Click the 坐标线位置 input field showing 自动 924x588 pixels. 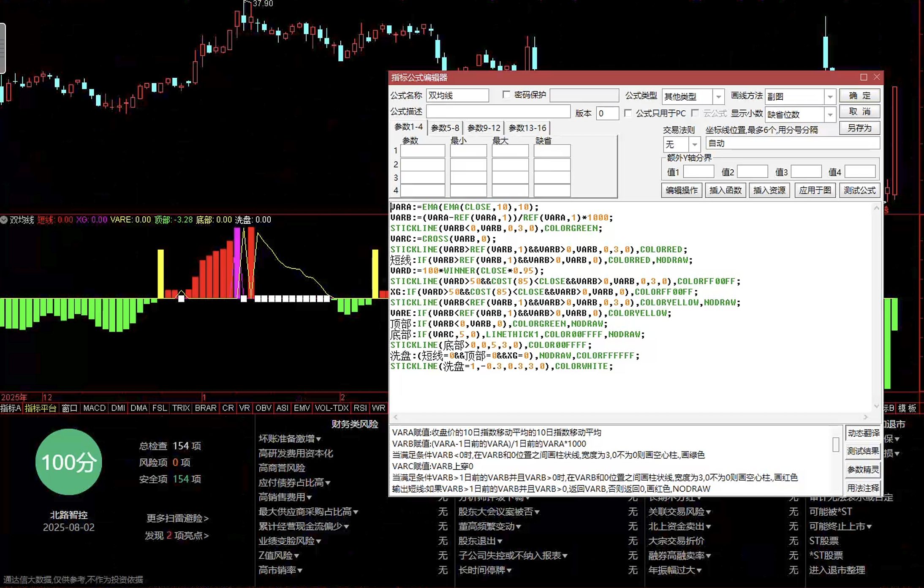(x=793, y=144)
